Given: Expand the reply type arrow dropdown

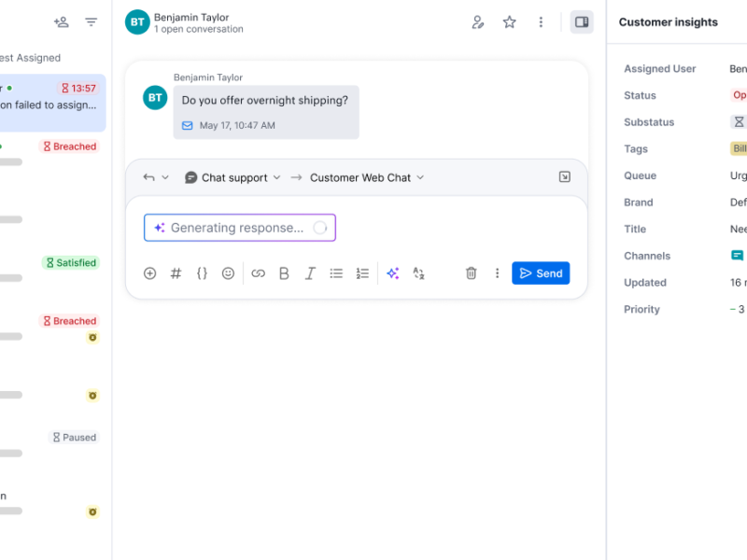Looking at the screenshot, I should (x=156, y=177).
